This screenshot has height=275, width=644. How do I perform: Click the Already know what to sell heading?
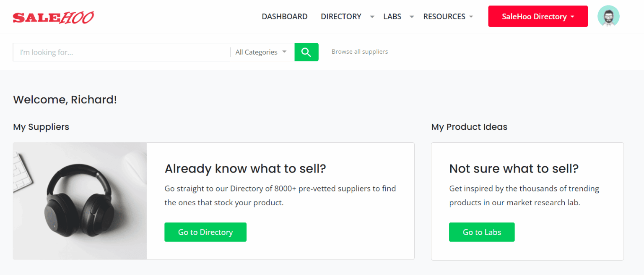point(245,168)
